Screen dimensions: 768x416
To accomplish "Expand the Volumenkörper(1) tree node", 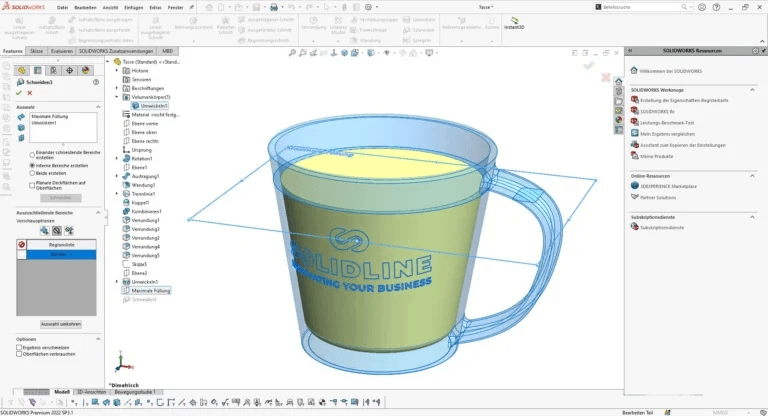I will coord(118,97).
